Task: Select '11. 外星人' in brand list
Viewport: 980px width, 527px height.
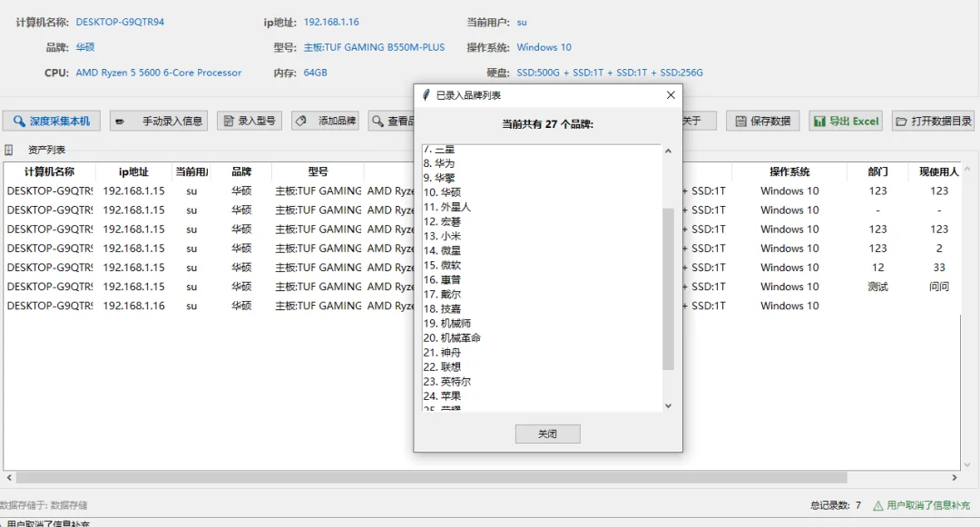Action: point(446,207)
